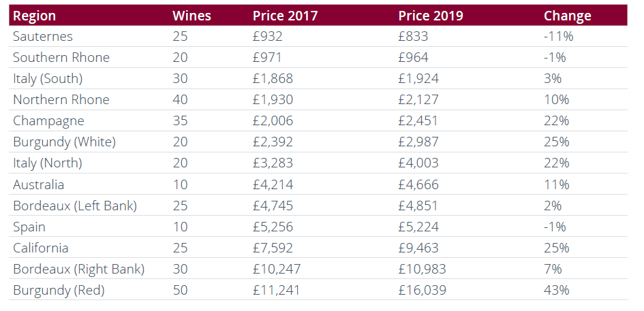Image resolution: width=644 pixels, height=311 pixels.
Task: Select the Price 2017 column header
Action: (285, 16)
